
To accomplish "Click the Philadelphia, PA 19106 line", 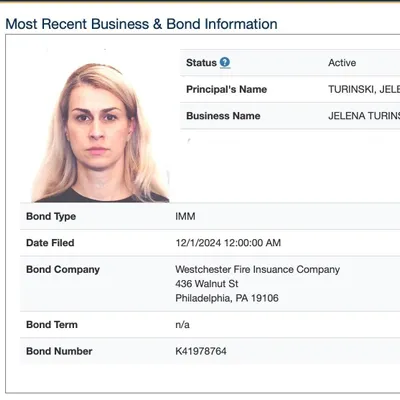I will click(227, 298).
